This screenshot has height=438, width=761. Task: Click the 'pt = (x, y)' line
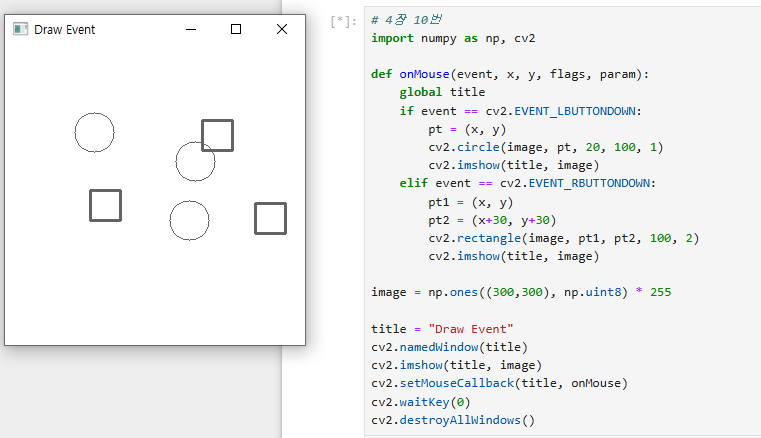(467, 130)
